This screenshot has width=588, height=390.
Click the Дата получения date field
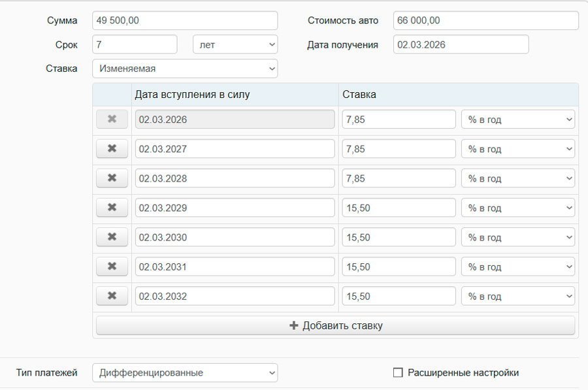tap(461, 44)
